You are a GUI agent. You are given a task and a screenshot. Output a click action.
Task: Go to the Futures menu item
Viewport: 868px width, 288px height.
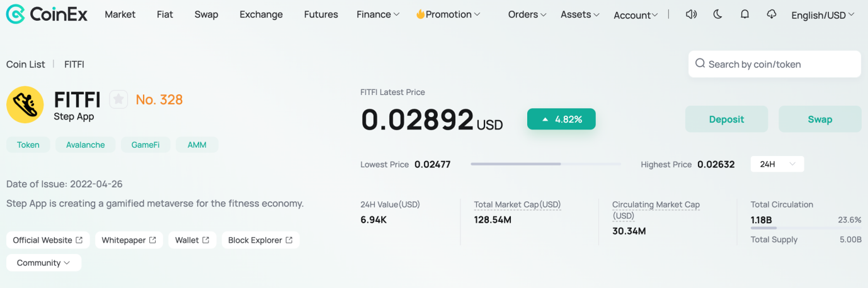[321, 14]
